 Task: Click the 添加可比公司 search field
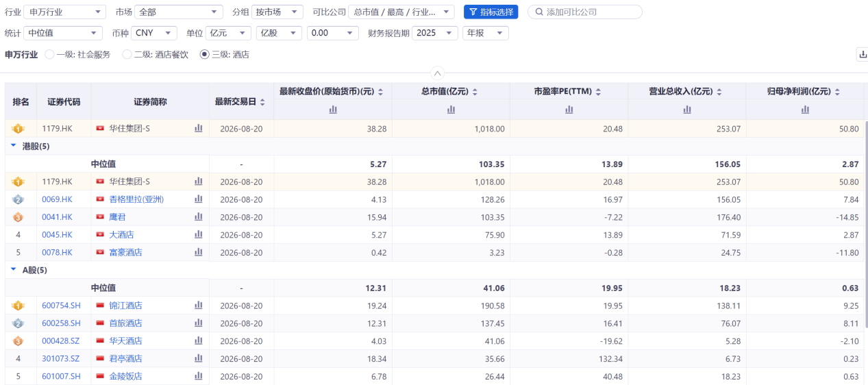click(585, 12)
